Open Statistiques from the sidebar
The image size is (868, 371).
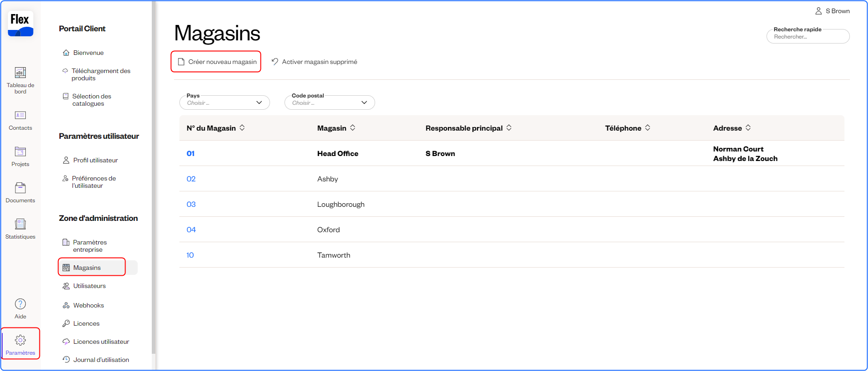coord(20,225)
